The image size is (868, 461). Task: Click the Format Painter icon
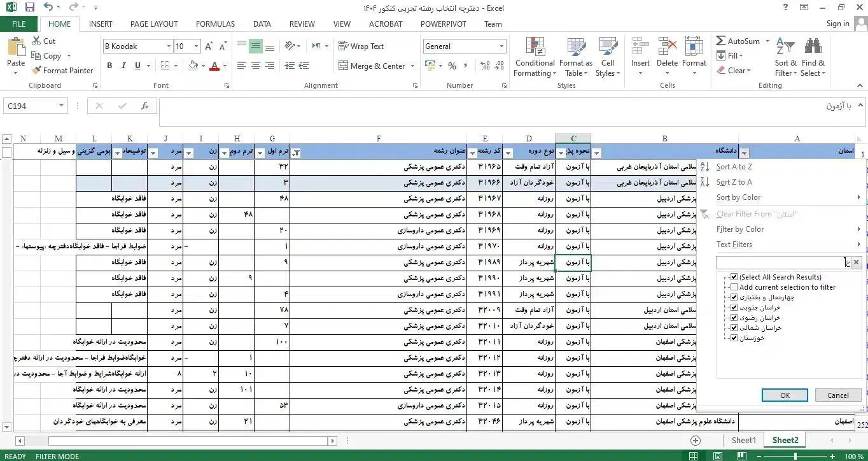coord(37,71)
